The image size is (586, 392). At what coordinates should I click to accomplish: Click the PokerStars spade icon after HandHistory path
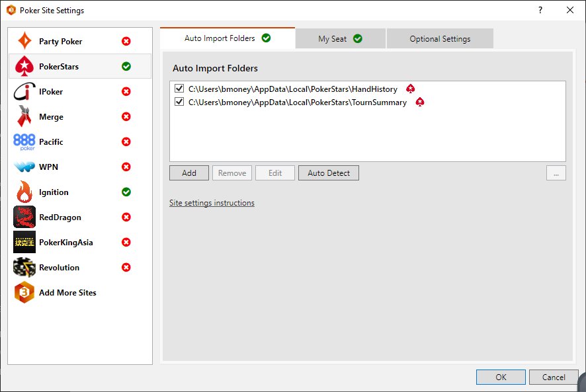tap(410, 89)
